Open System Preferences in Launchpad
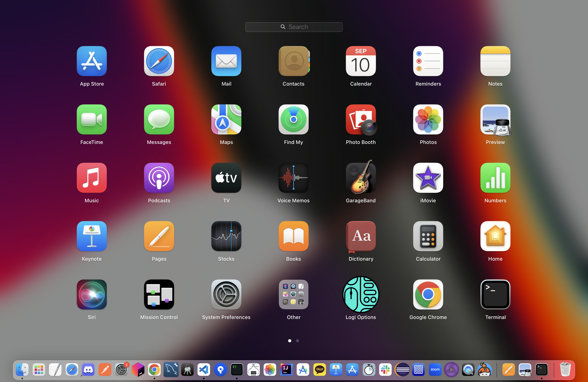Image resolution: width=588 pixels, height=382 pixels. click(226, 294)
